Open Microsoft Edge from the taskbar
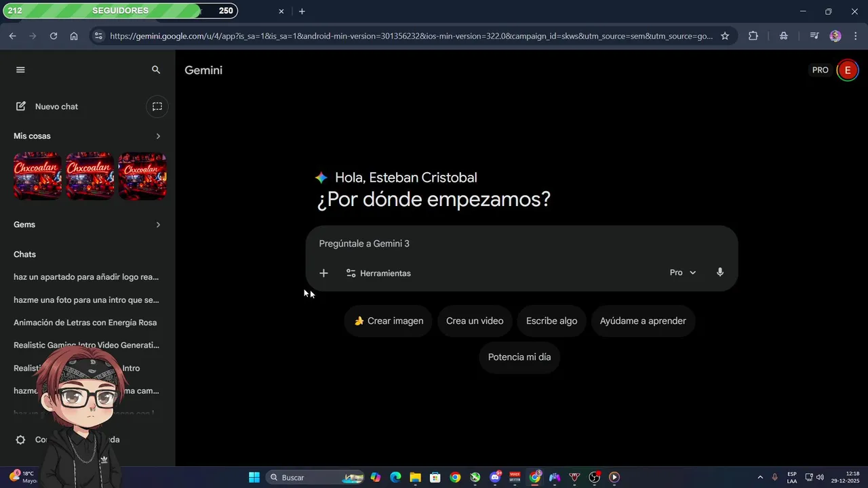 click(x=395, y=477)
